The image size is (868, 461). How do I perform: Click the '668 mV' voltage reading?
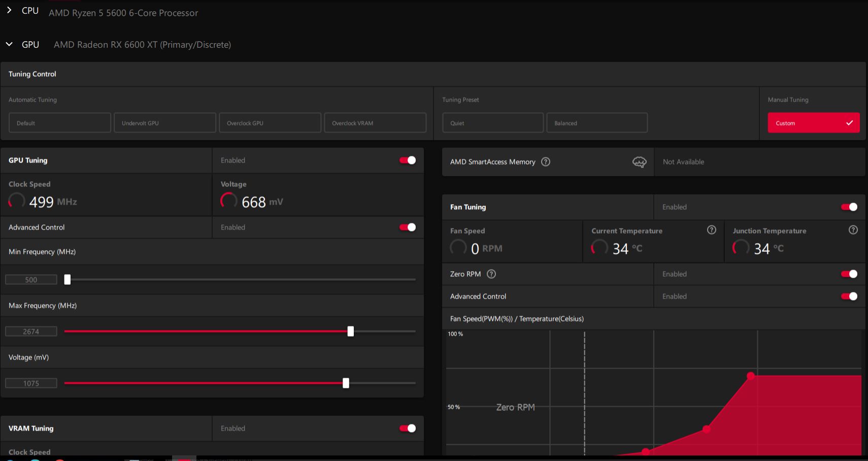click(262, 202)
